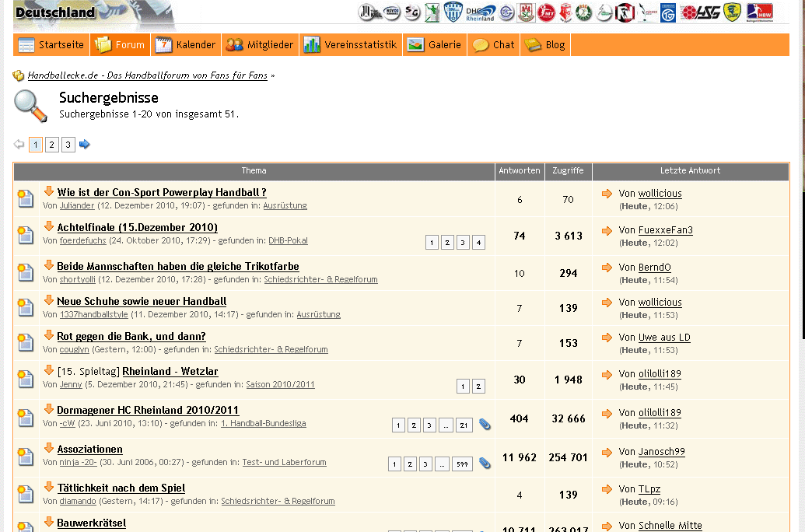The height and width of the screenshot is (532, 805).
Task: Open the Galerie navigation tab
Action: [435, 45]
